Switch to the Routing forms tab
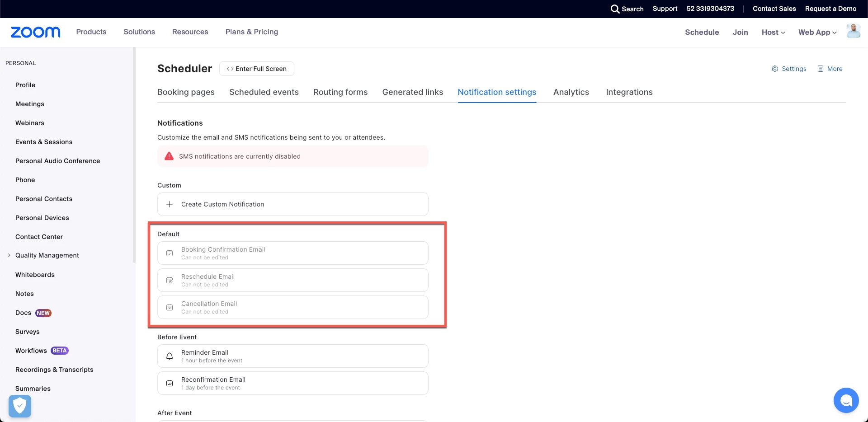The height and width of the screenshot is (422, 868). click(x=340, y=92)
